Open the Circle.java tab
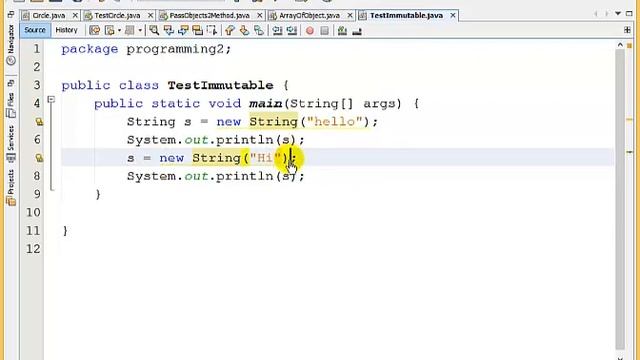 pos(49,16)
